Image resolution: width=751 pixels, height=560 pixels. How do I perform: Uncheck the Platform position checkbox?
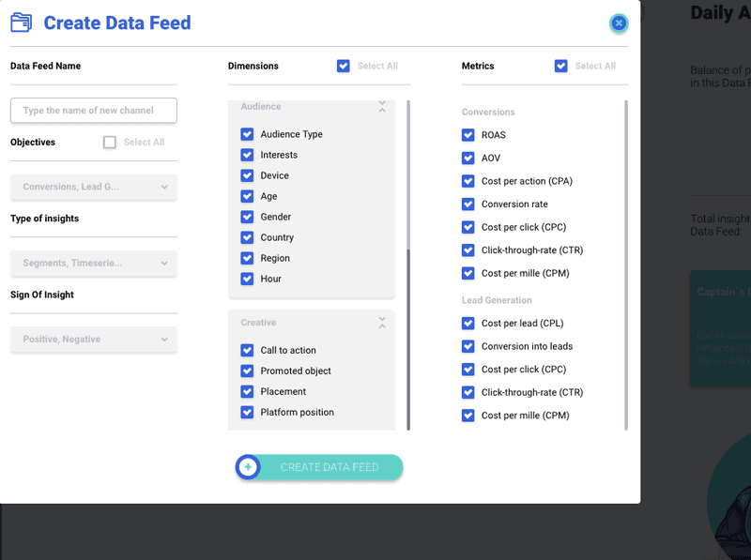pos(247,412)
